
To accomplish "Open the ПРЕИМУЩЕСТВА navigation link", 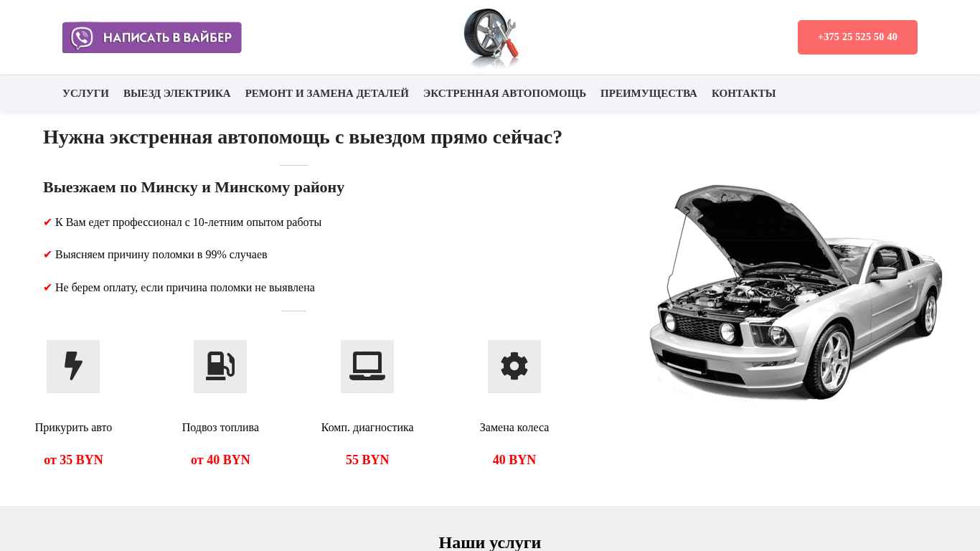I will coord(649,93).
